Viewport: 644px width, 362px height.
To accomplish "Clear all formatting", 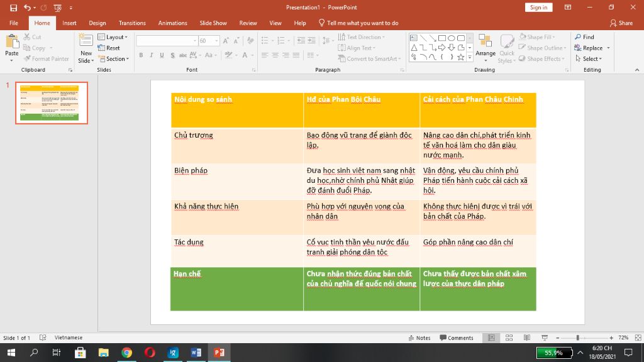I will click(x=250, y=41).
